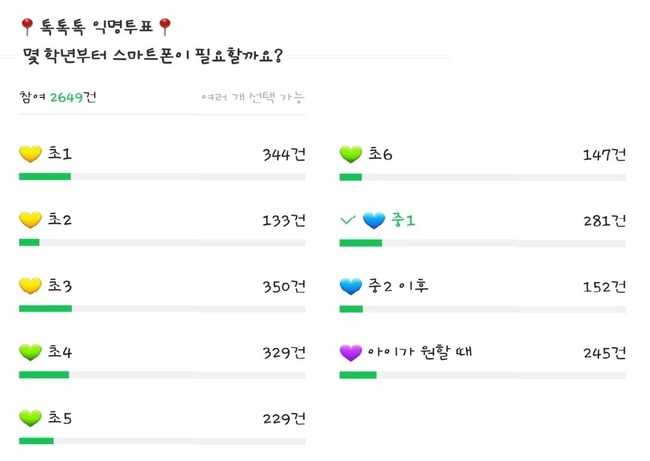Uncheck the green checkmark on 중1
The width and height of the screenshot is (650, 461).
click(x=347, y=220)
